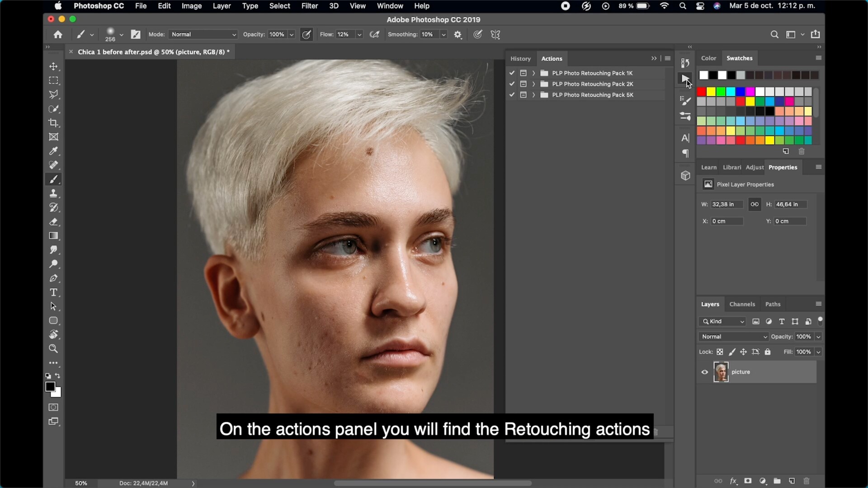Select the Eyedropper tool

pyautogui.click(x=54, y=151)
